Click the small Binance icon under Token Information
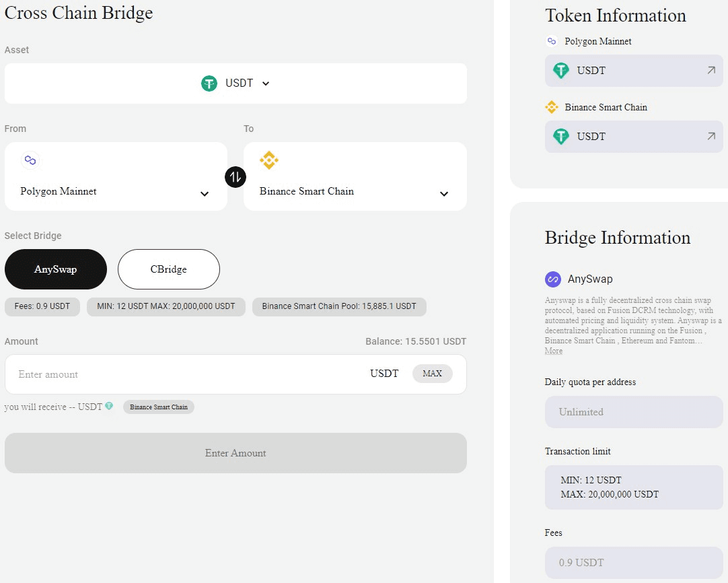This screenshot has height=583, width=728. coord(552,107)
